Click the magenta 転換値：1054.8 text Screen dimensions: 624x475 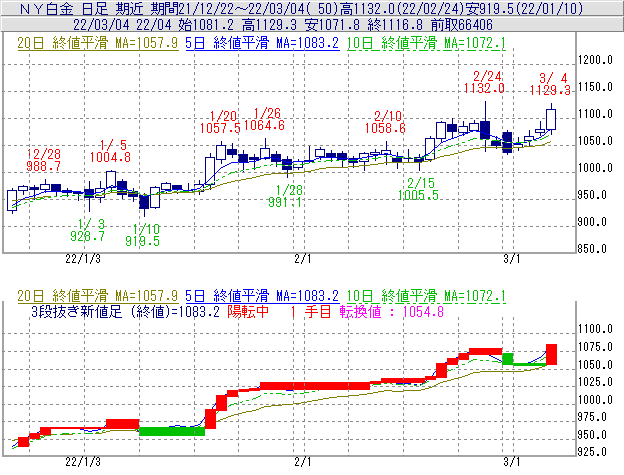tap(392, 311)
